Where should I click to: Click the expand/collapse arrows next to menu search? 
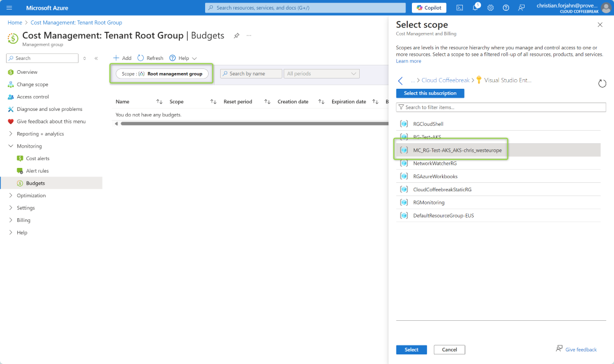[x=85, y=58]
